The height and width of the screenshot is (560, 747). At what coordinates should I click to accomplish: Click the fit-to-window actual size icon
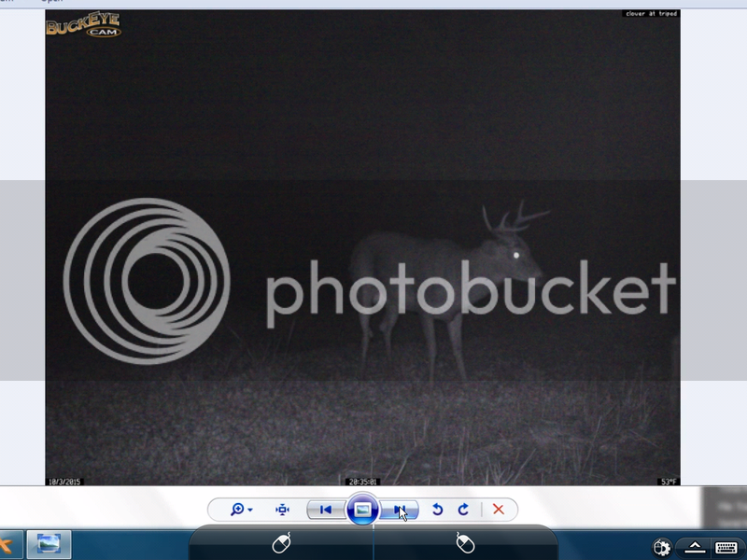coord(283,510)
